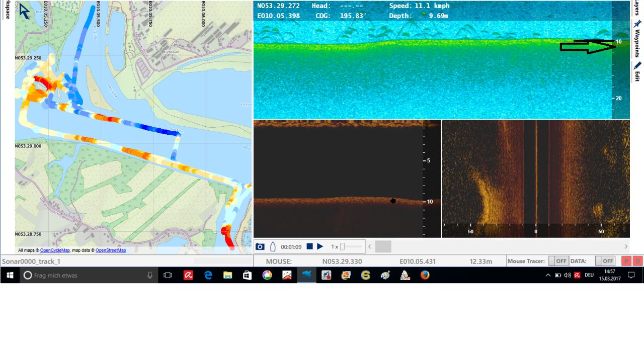Play the sonar recording
The height and width of the screenshot is (362, 644).
coord(320,246)
